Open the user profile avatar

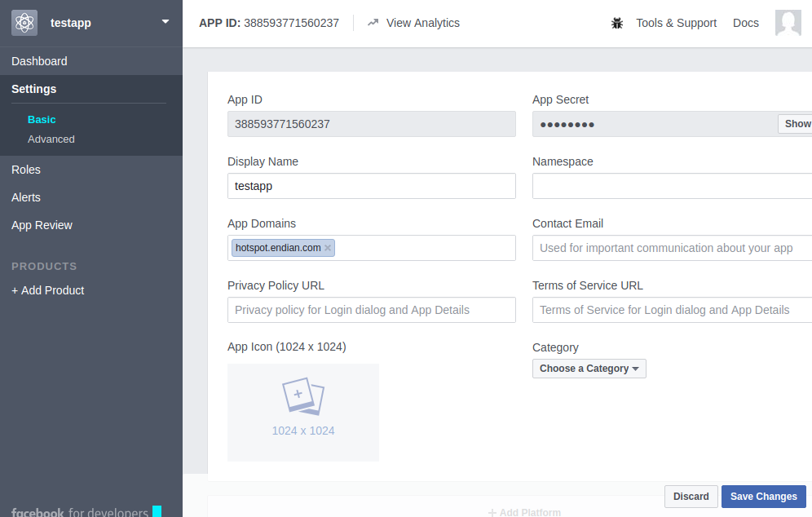coord(788,23)
